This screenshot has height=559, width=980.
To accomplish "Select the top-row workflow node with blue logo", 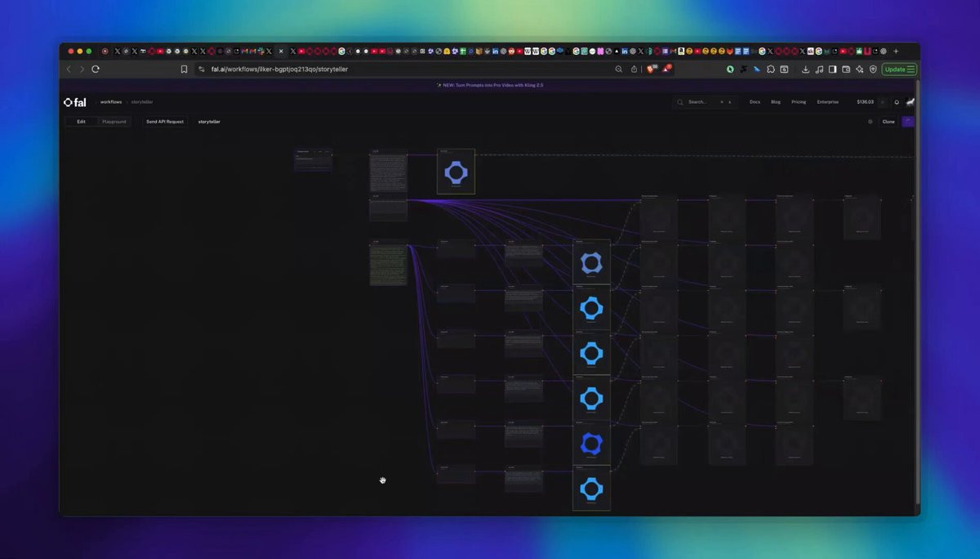I will point(456,172).
